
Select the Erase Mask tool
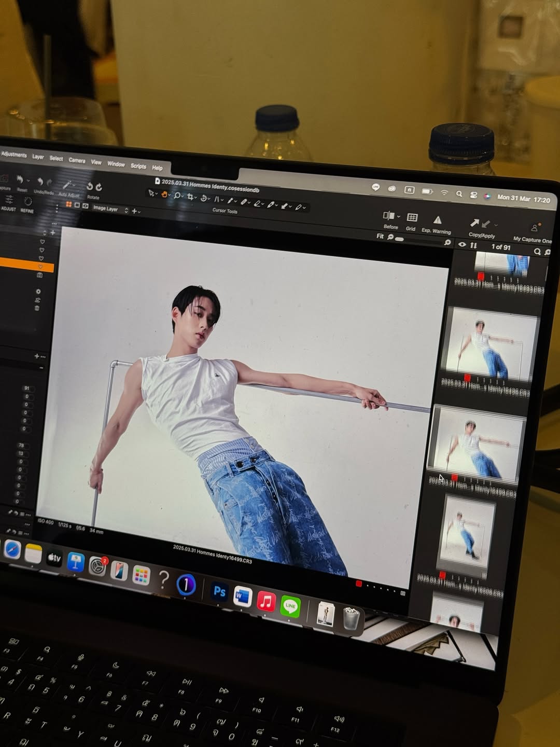pyautogui.click(x=257, y=203)
